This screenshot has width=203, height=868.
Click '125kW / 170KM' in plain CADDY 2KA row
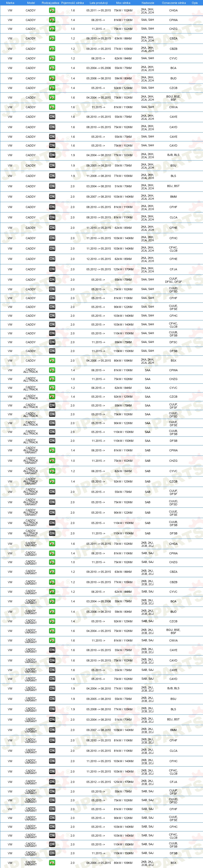(123, 270)
